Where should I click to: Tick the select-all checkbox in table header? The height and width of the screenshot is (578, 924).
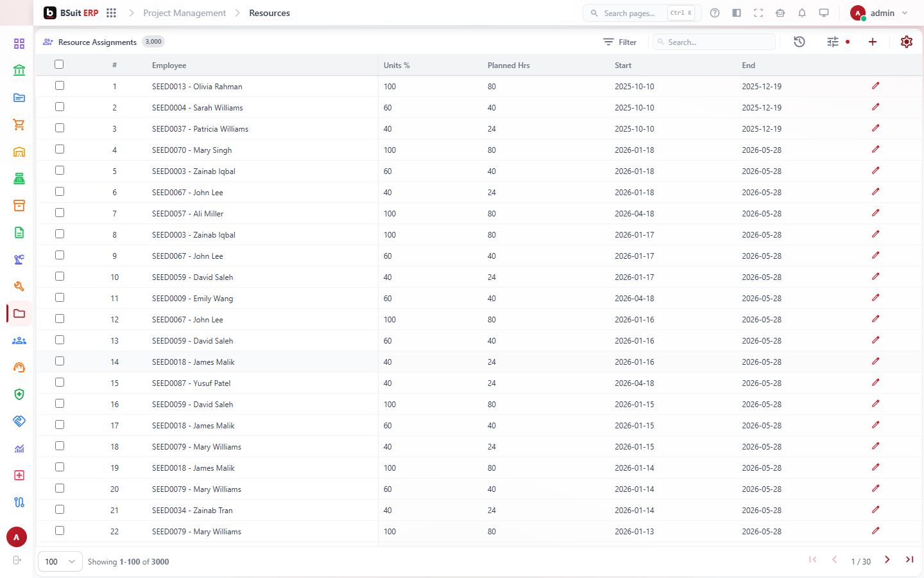(60, 64)
